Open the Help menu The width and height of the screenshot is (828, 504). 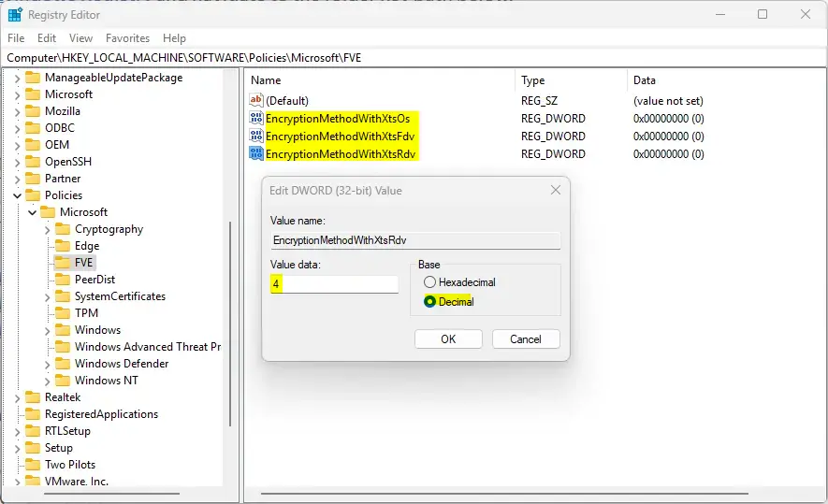coord(174,38)
